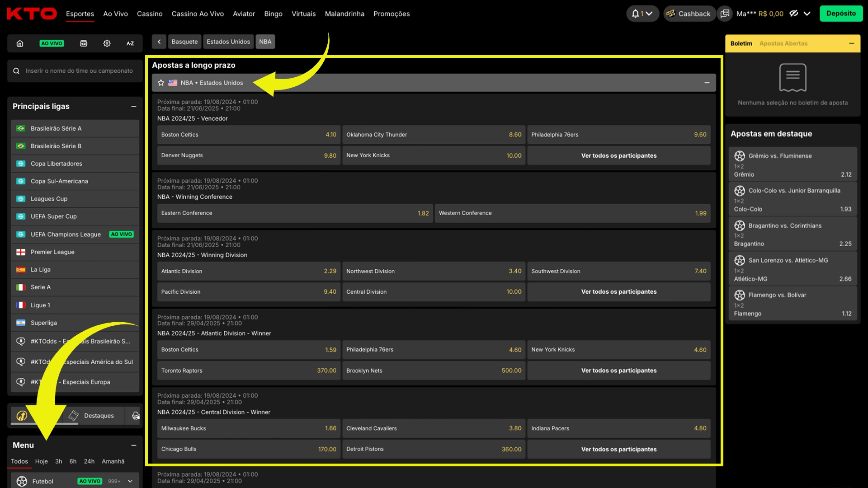The height and width of the screenshot is (488, 868).
Task: Select the 3h time filter
Action: (59, 461)
